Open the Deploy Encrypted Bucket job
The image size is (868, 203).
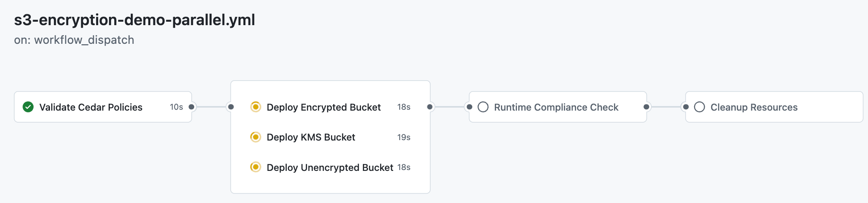pyautogui.click(x=323, y=107)
